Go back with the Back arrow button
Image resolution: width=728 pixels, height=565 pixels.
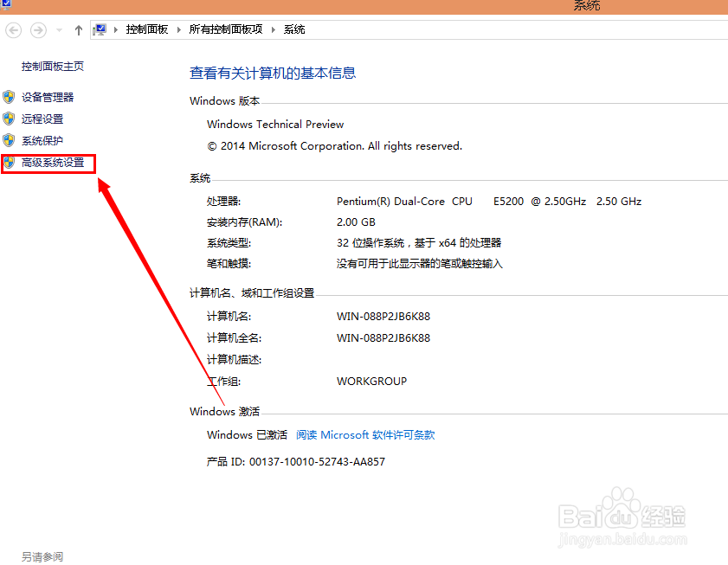(x=14, y=30)
